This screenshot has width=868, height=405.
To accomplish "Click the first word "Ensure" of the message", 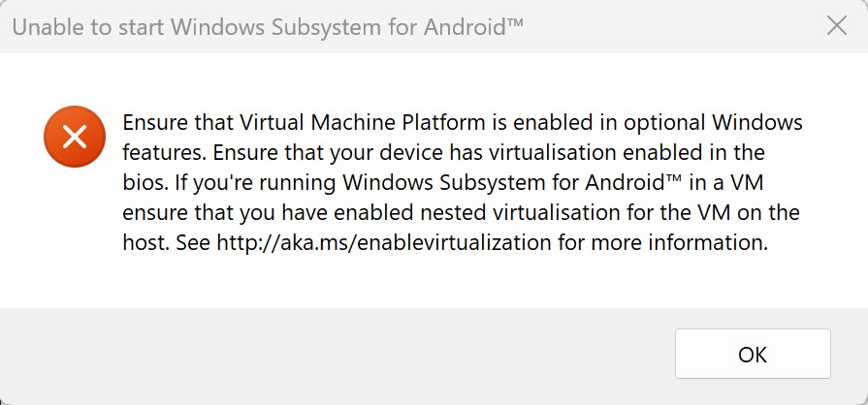I will click(x=152, y=123).
